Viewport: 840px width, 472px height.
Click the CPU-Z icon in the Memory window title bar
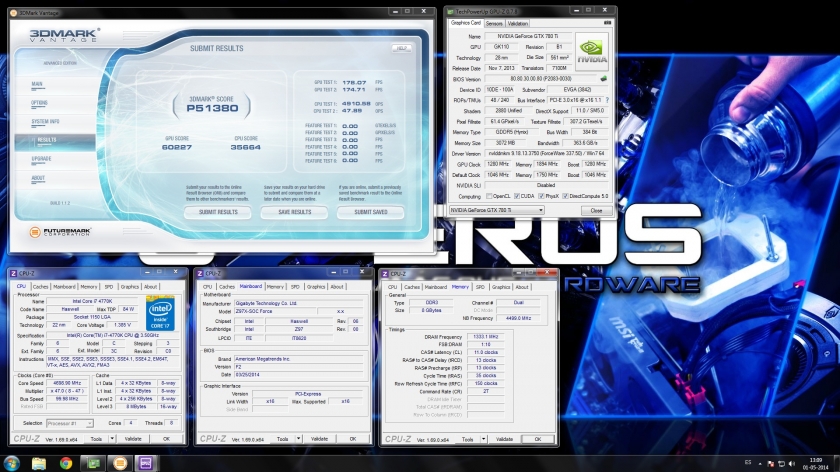coord(385,274)
